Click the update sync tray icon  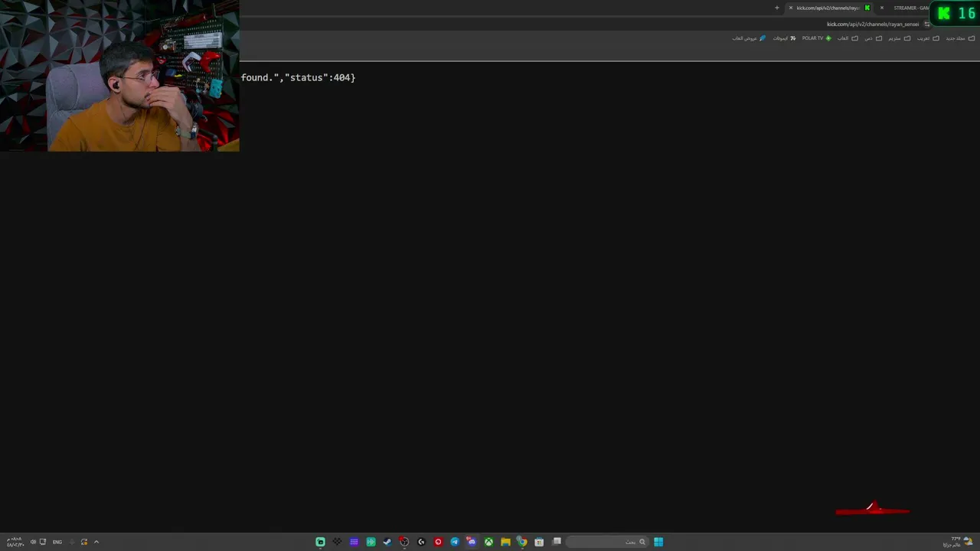(x=84, y=542)
